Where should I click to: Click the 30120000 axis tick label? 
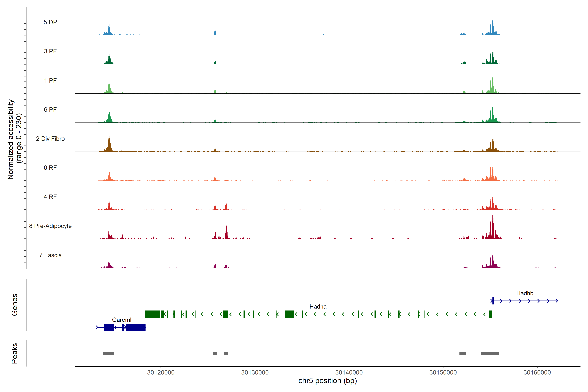click(161, 373)
